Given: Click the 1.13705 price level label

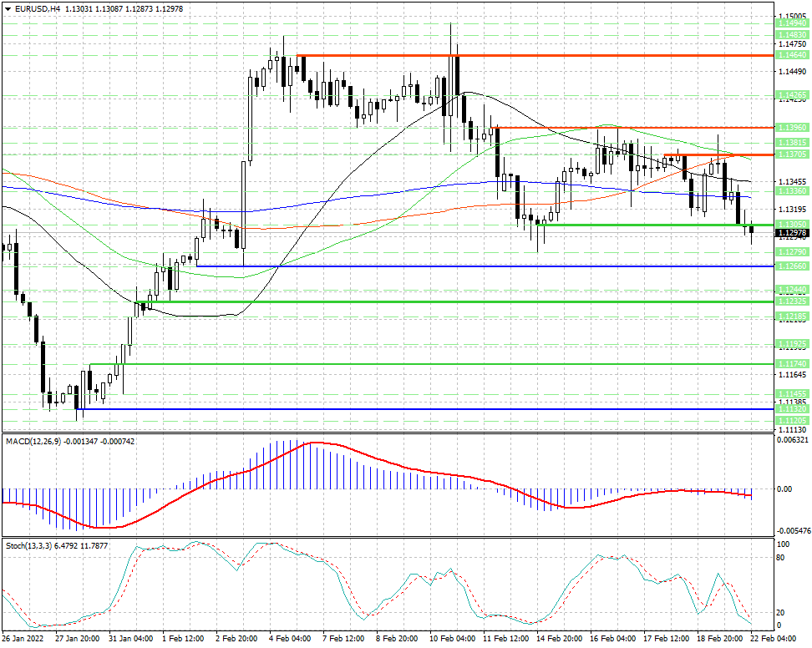Looking at the screenshot, I should pyautogui.click(x=792, y=154).
